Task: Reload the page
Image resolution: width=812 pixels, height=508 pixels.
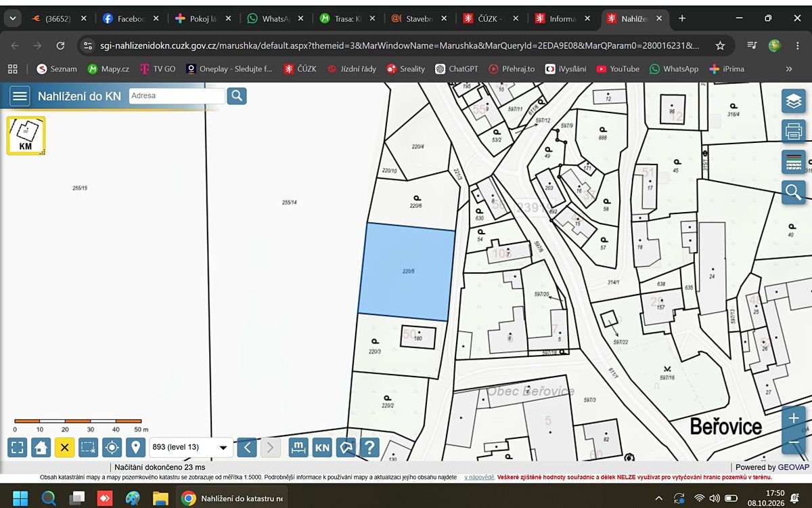Action: point(60,45)
